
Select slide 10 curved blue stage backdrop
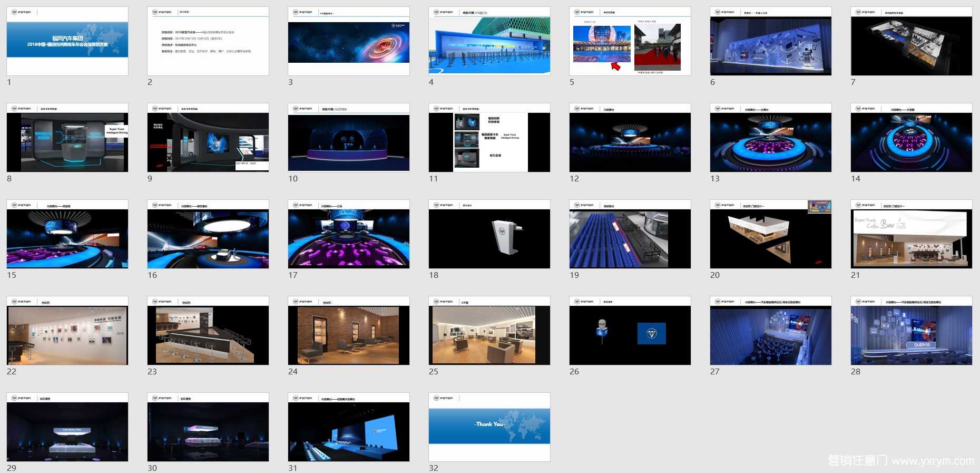(349, 138)
